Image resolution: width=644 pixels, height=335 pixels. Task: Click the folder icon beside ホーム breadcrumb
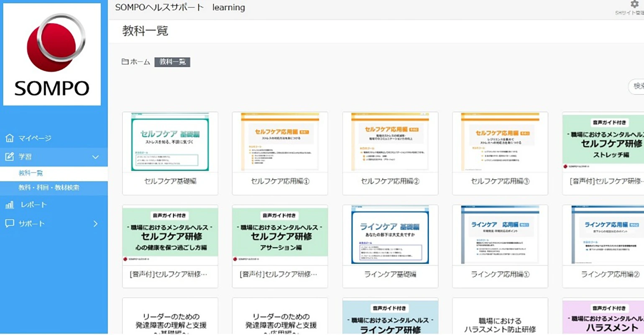point(125,62)
